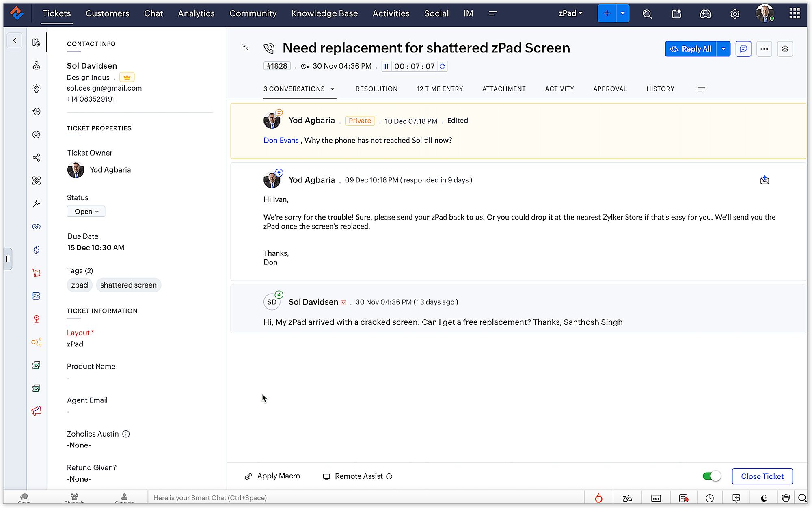Click the Close Ticket button
Screen dimensions: 812x508
762,476
